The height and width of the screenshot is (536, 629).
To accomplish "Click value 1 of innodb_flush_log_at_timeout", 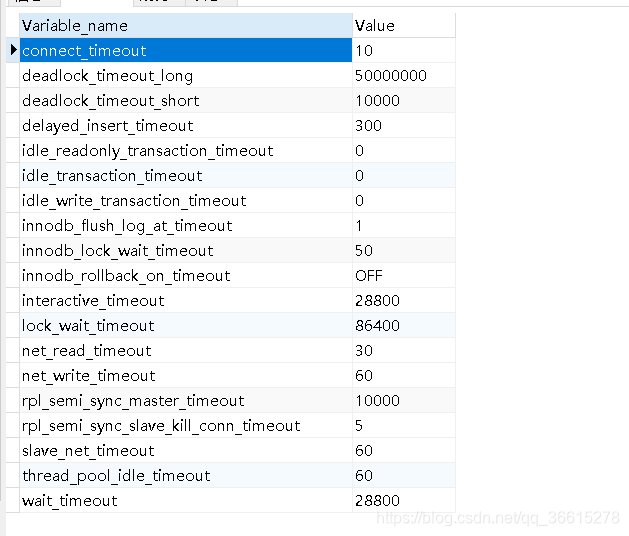I will pos(404,225).
